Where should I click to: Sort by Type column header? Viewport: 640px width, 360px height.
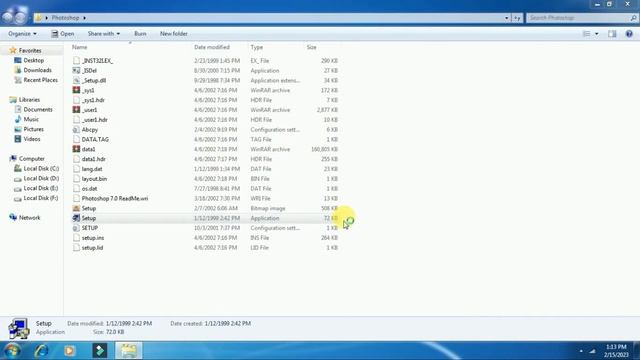tap(257, 47)
